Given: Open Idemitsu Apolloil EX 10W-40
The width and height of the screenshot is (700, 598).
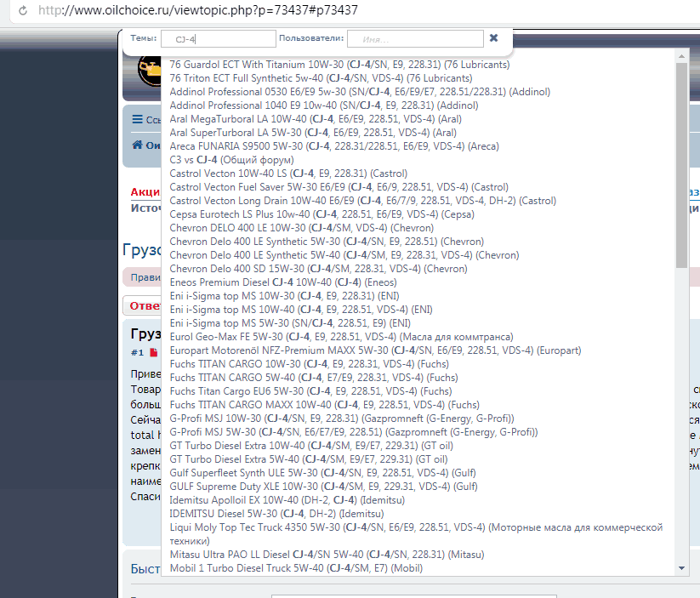Looking at the screenshot, I should tap(287, 501).
